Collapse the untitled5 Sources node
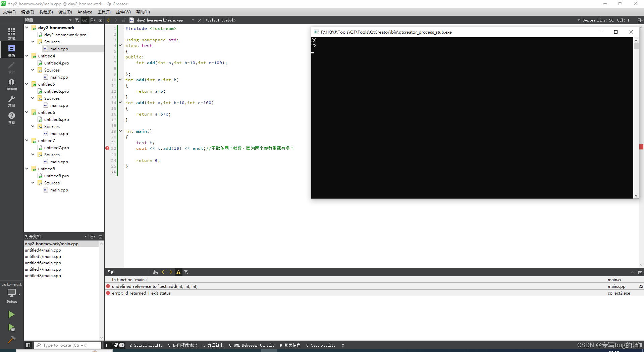The height and width of the screenshot is (352, 644). [33, 98]
